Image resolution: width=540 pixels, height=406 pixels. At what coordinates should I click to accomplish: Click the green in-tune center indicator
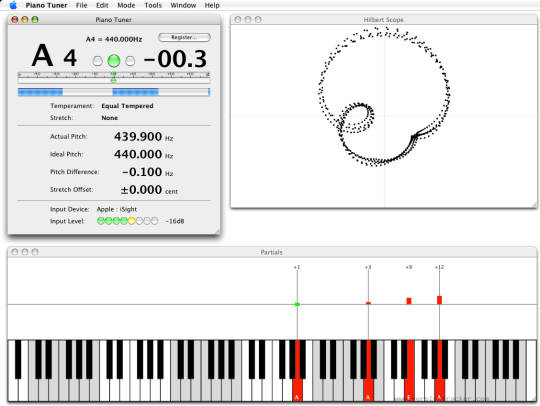114,61
